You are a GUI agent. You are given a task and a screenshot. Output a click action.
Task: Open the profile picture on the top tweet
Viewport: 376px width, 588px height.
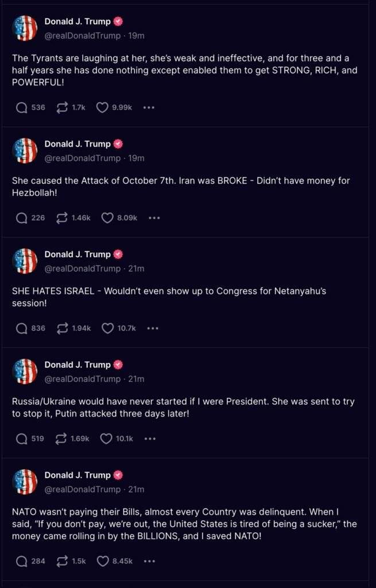[x=25, y=28]
